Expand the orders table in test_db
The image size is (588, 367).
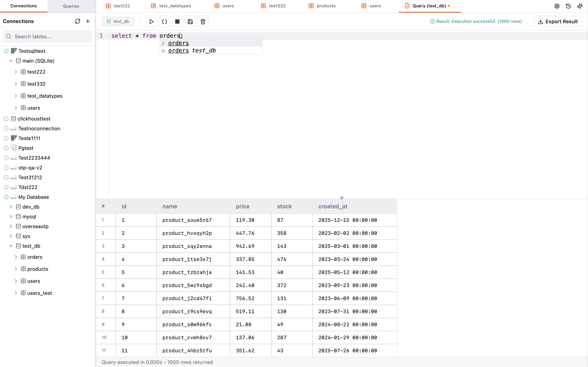pyautogui.click(x=16, y=257)
